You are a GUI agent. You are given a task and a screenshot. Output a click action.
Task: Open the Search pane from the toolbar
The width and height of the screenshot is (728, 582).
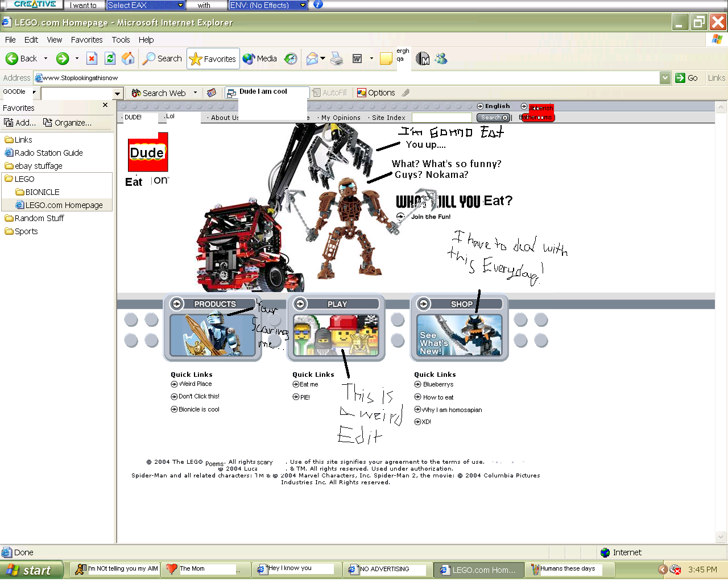point(162,59)
